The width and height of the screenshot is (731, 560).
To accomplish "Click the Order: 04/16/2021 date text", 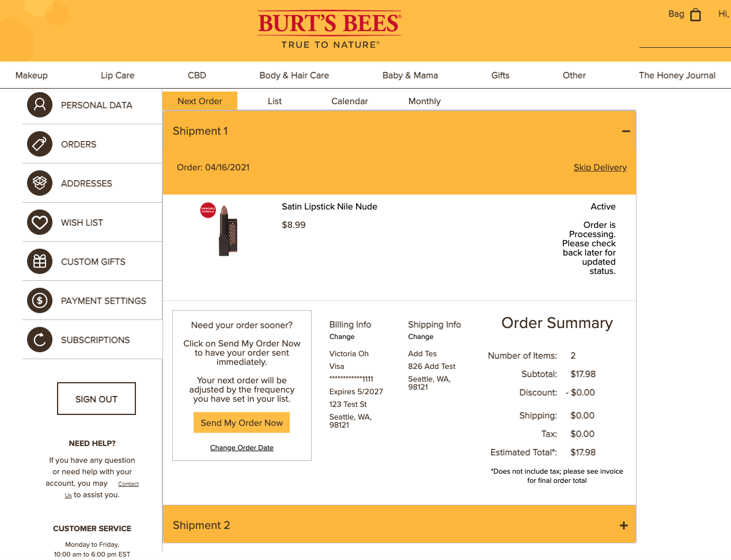I will tap(213, 167).
